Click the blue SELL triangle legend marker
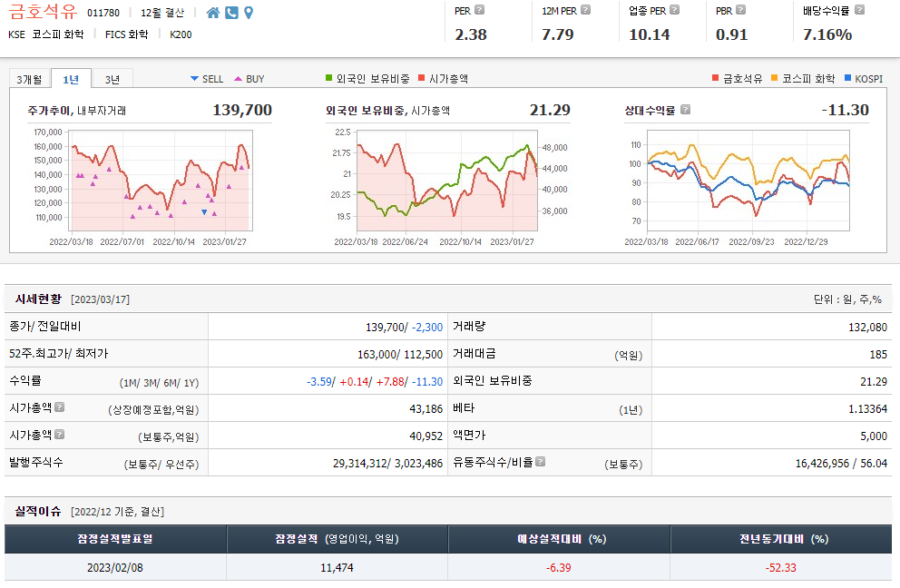 click(x=194, y=79)
